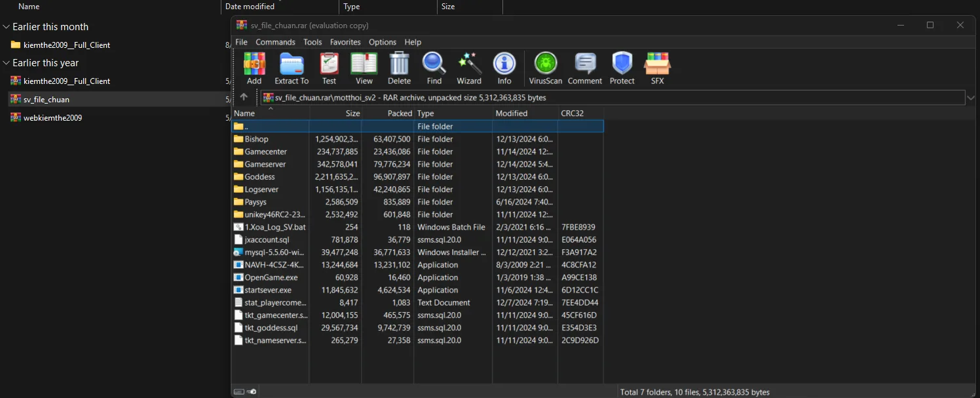
Task: Collapse the Earlier this year group
Action: [6, 63]
